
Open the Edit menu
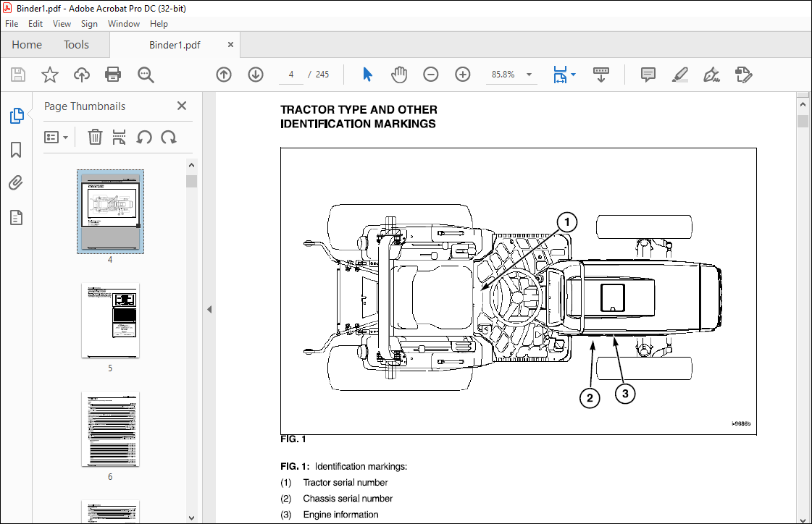coord(35,24)
